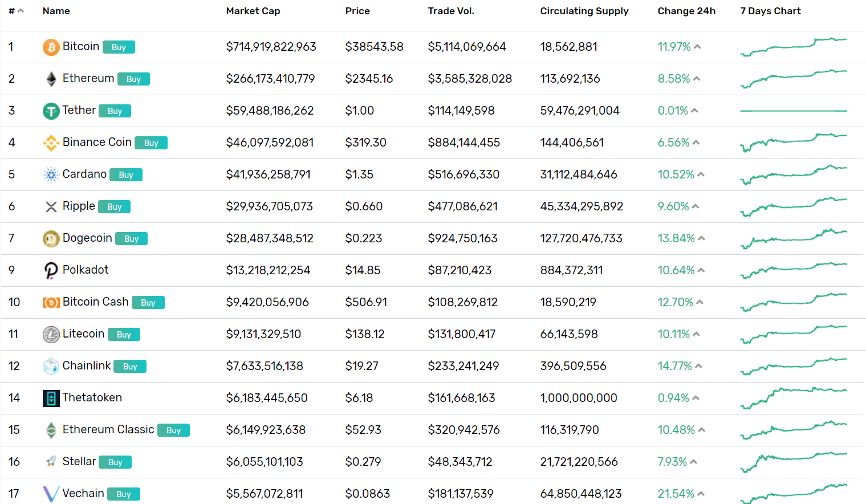This screenshot has width=866, height=504.
Task: Buy Ethereum with its Buy button
Action: pos(133,79)
